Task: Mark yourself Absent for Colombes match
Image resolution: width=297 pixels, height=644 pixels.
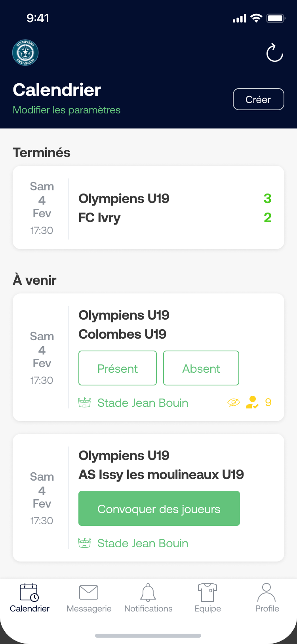Action: 201,368
